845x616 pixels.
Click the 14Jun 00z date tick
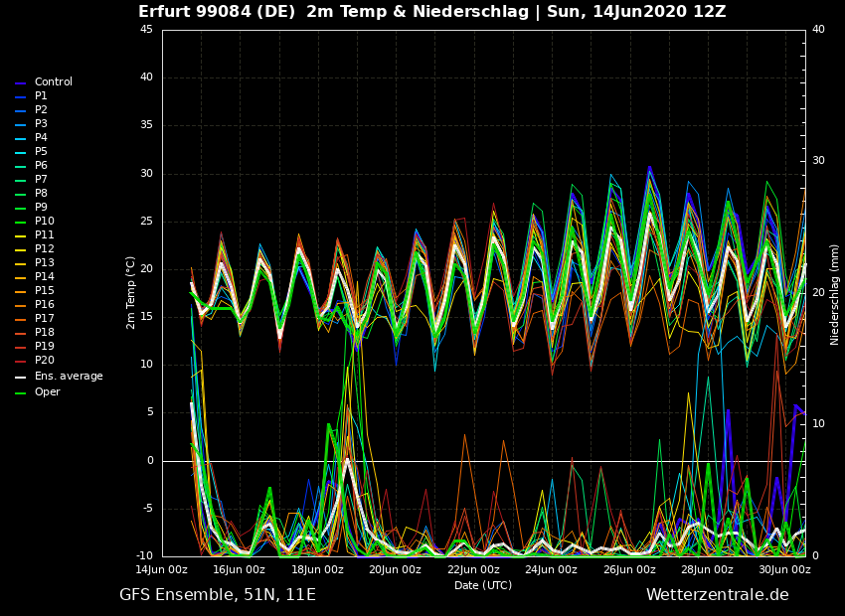pyautogui.click(x=161, y=569)
